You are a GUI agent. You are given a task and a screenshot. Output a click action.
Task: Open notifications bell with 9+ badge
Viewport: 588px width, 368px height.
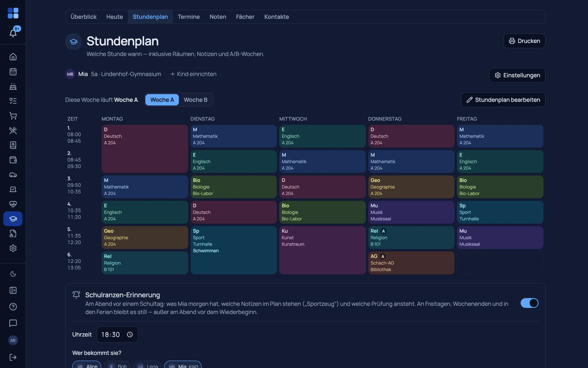13,33
